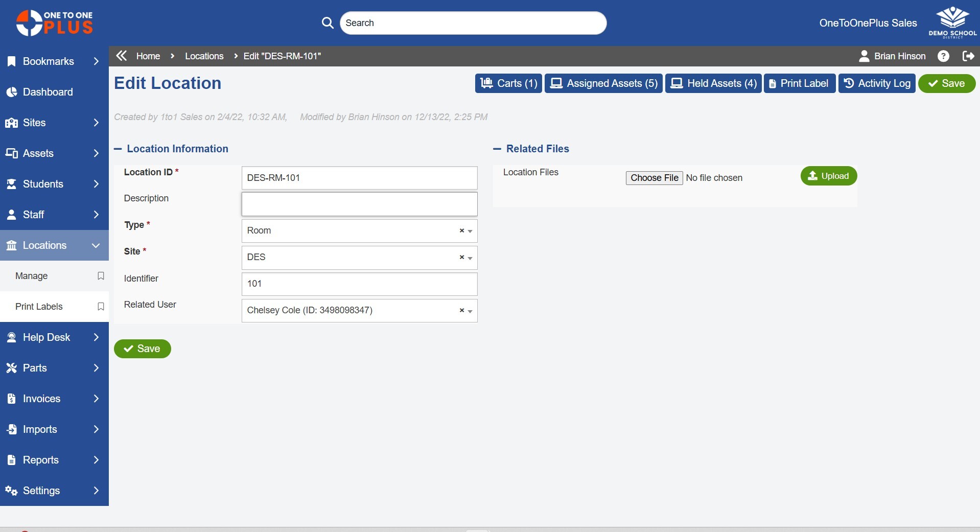The height and width of the screenshot is (532, 980).
Task: Open the Site dropdown
Action: (x=470, y=258)
